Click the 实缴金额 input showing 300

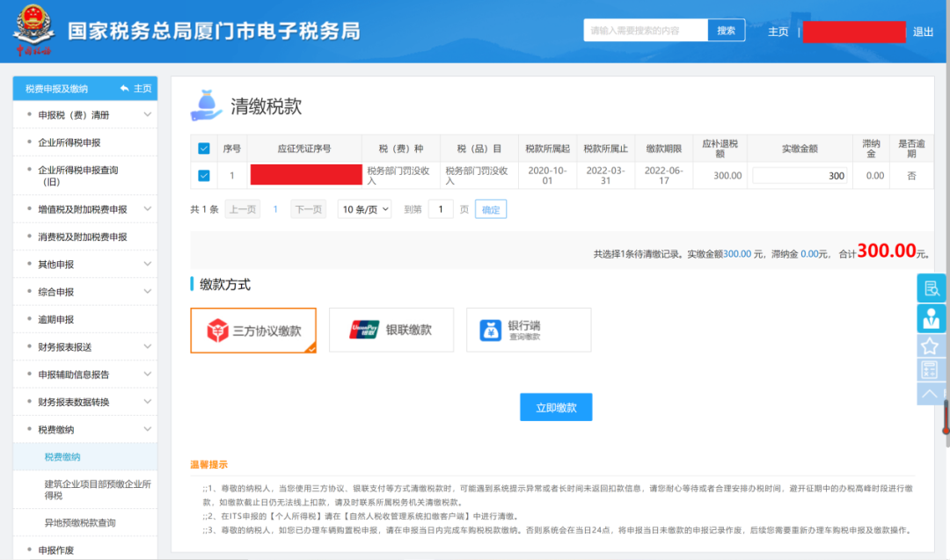click(800, 176)
